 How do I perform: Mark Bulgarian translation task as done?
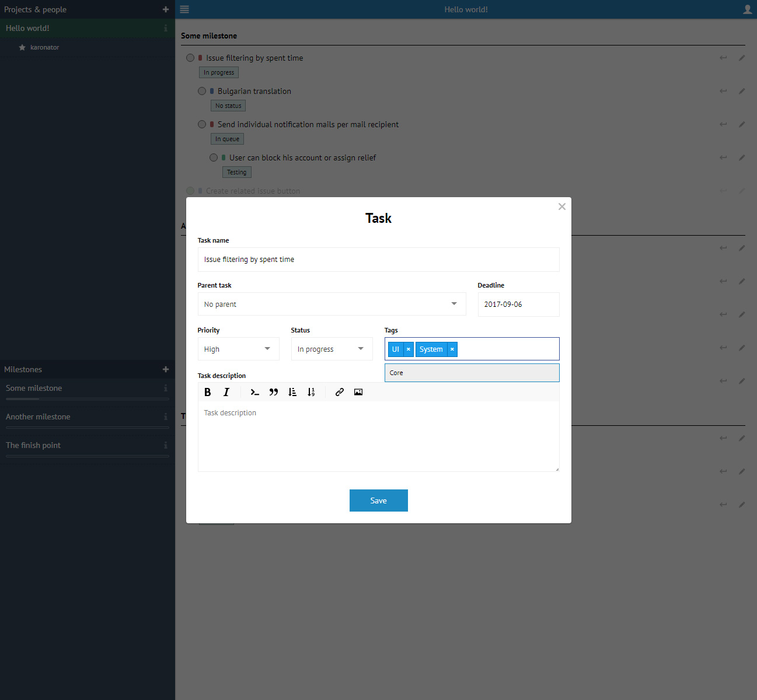coord(202,91)
